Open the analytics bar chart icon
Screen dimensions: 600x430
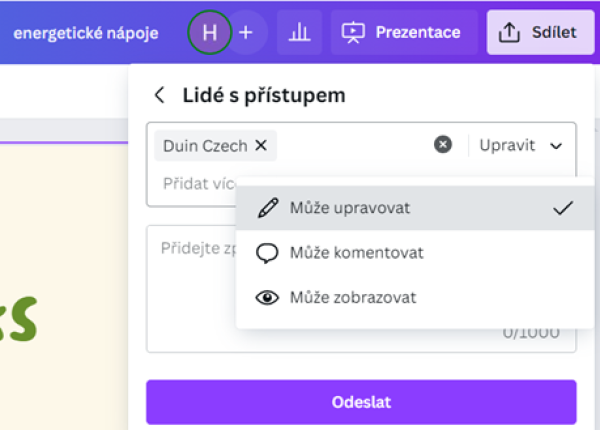[299, 33]
